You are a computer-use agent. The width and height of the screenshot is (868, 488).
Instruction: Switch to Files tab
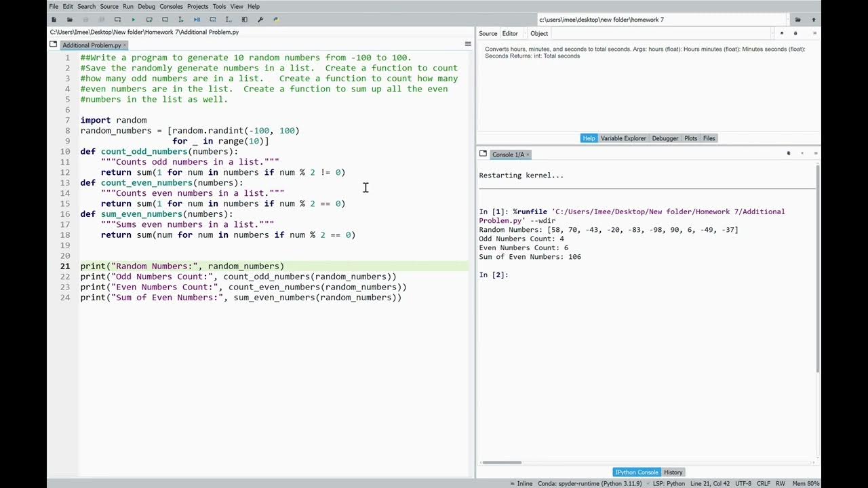point(709,138)
